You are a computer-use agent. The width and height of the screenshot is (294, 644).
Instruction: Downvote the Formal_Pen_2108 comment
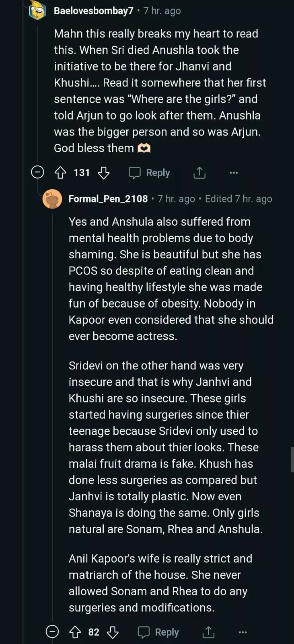pos(113,632)
